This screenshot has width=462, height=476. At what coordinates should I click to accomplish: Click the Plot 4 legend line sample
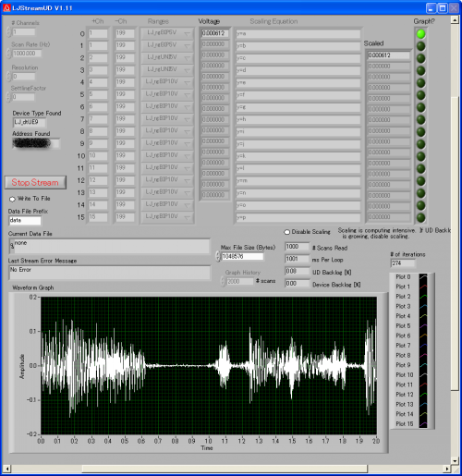click(x=423, y=316)
